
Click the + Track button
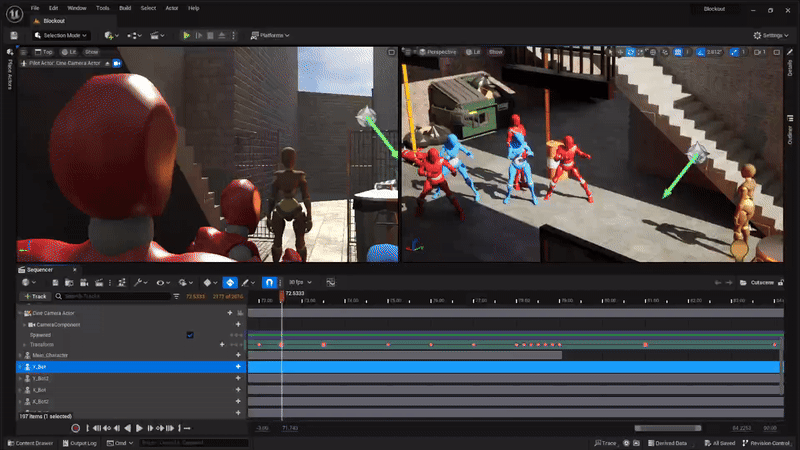36,297
